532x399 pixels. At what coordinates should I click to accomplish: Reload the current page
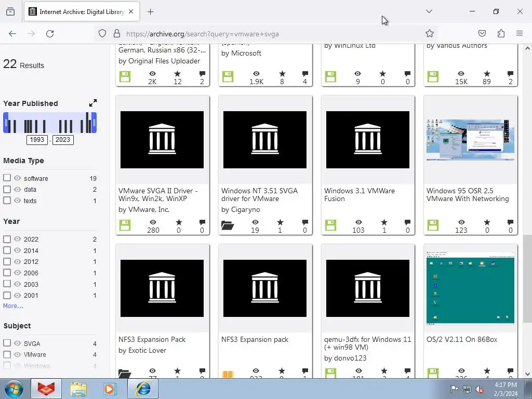click(x=50, y=34)
